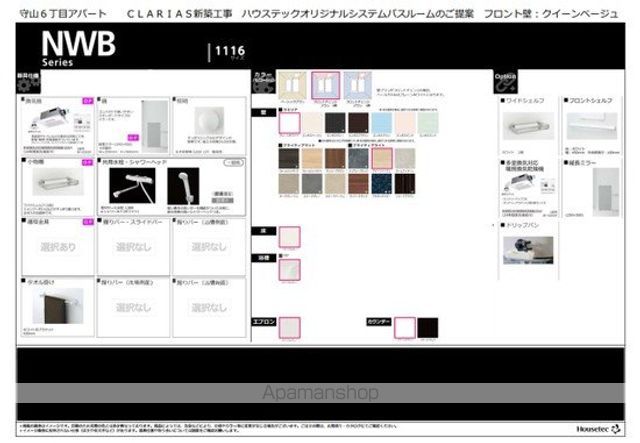The width and height of the screenshot is (640, 443).
Task: Pick the selected white wall swatch
Action: click(x=289, y=123)
